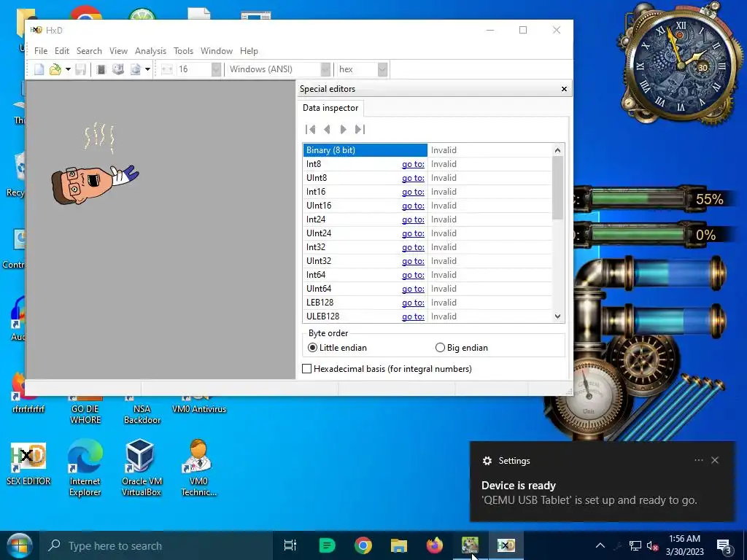This screenshot has width=747, height=560.
Task: Open the Help menu
Action: (x=249, y=51)
